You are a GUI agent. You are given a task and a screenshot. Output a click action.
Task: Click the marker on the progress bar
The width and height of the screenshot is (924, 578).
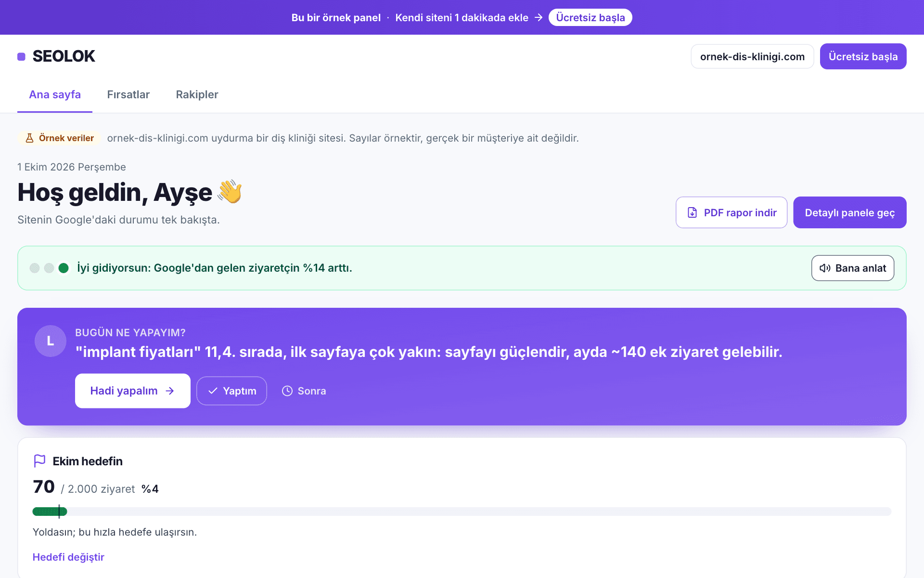[59, 512]
